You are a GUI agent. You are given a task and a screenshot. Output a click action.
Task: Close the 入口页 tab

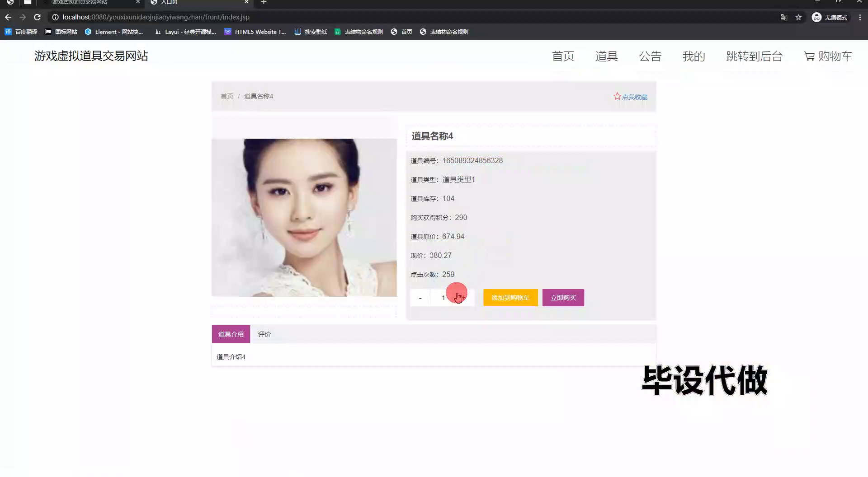[x=246, y=2]
